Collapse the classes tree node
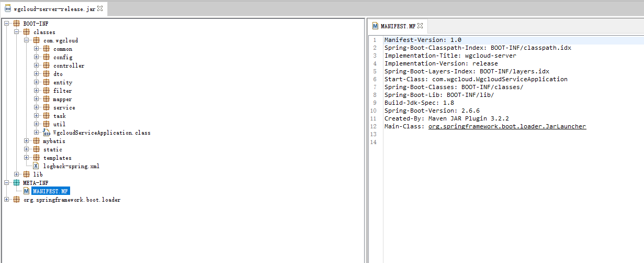644x263 pixels. [x=16, y=32]
